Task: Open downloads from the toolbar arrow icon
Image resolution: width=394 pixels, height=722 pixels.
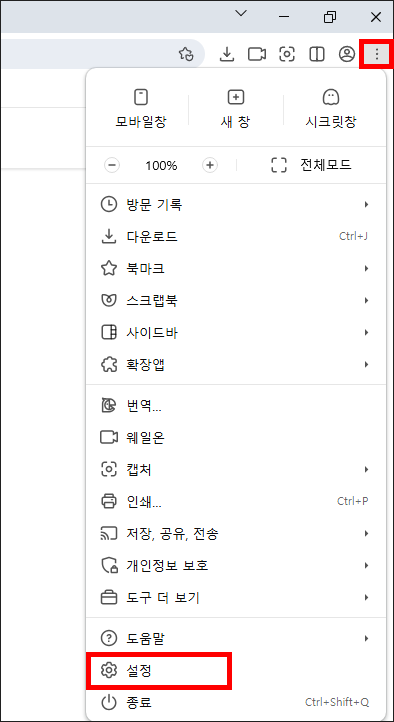Action: pos(226,54)
